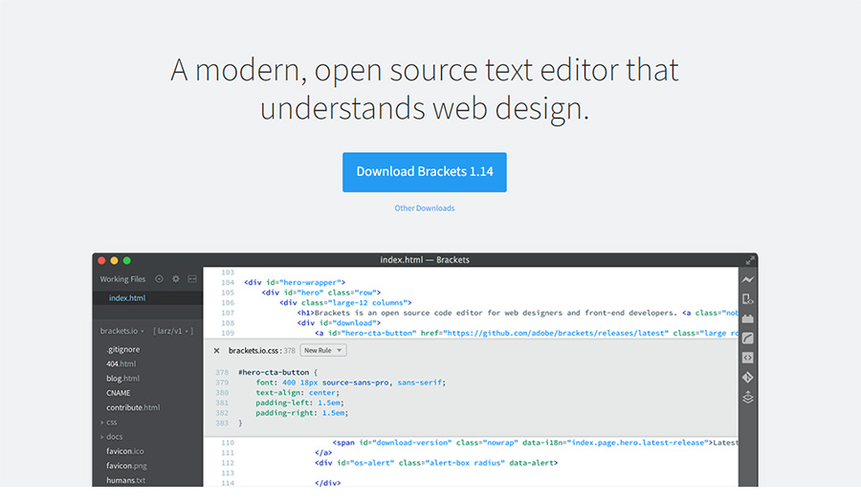
Task: Open the brackets.io project dropdown
Action: 121,331
